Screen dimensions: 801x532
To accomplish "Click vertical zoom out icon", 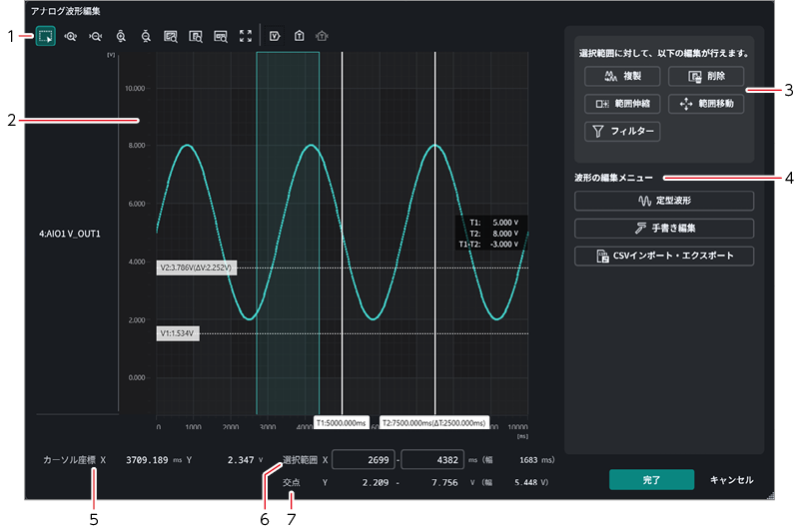I will [146, 36].
